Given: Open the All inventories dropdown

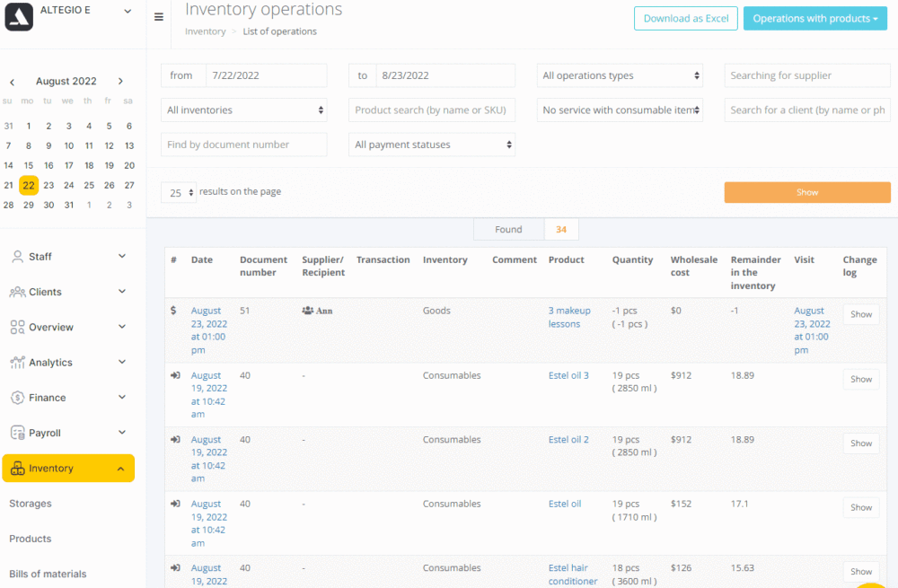Looking at the screenshot, I should click(x=244, y=110).
